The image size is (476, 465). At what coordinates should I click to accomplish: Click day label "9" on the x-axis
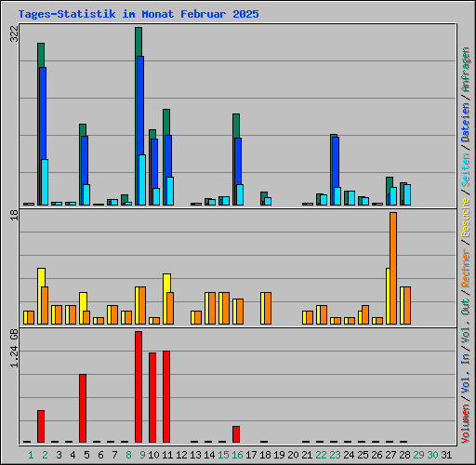pos(142,455)
